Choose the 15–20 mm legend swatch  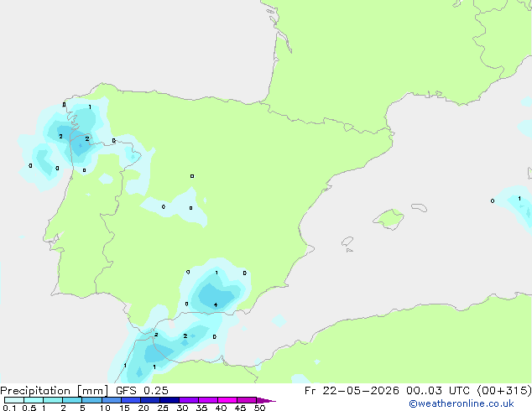(x=130, y=400)
